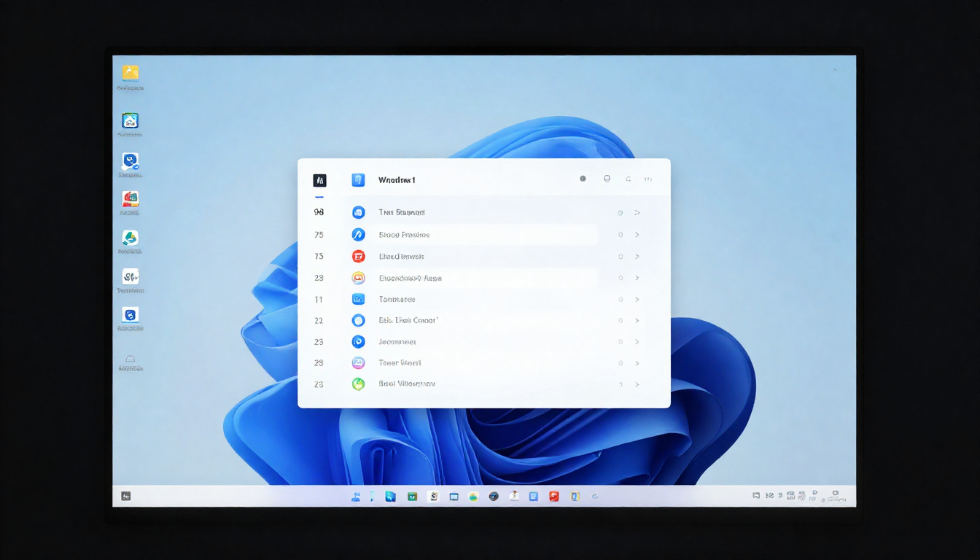The width and height of the screenshot is (980, 560).
Task: Select the orange ring icon in the list
Action: click(x=358, y=278)
